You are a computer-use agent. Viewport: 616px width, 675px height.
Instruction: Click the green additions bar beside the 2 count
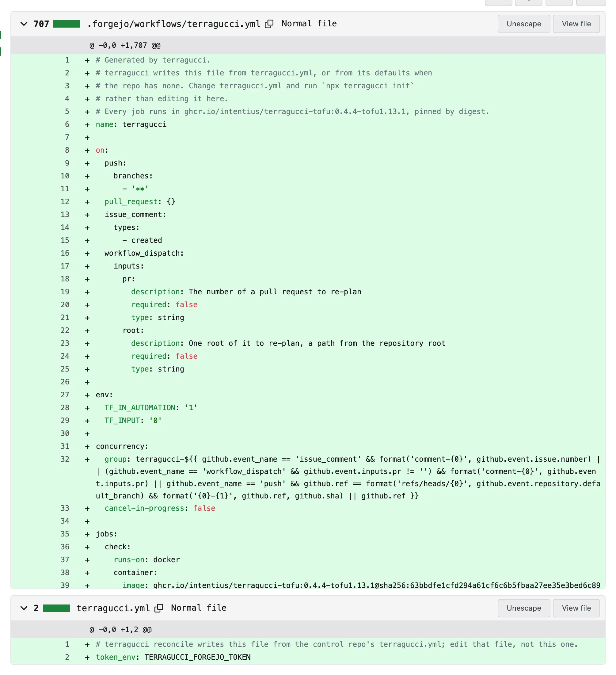[x=56, y=608]
